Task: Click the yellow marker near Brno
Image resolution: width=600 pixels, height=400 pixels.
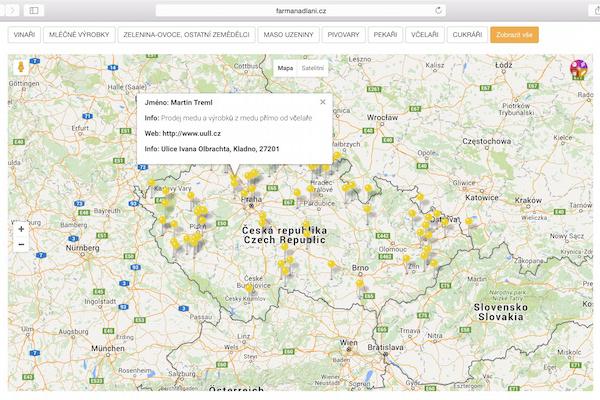Action: point(359,285)
